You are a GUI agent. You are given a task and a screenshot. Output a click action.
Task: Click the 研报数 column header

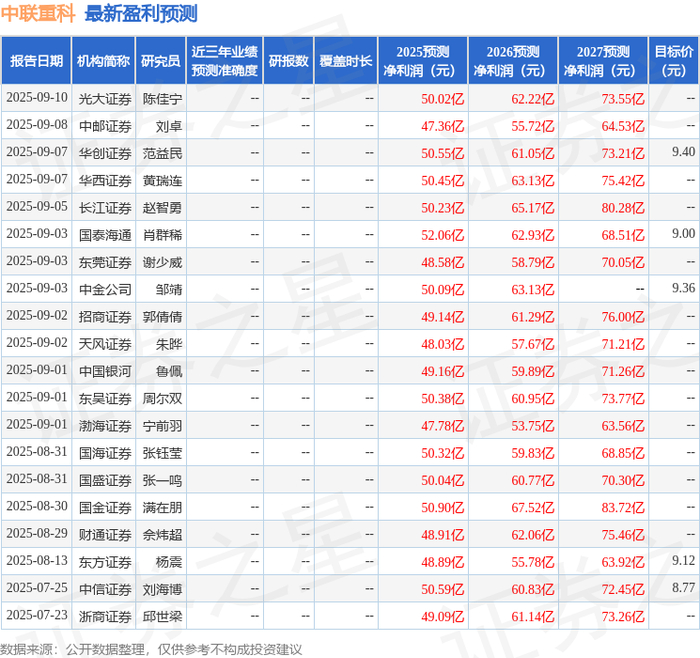point(288,61)
